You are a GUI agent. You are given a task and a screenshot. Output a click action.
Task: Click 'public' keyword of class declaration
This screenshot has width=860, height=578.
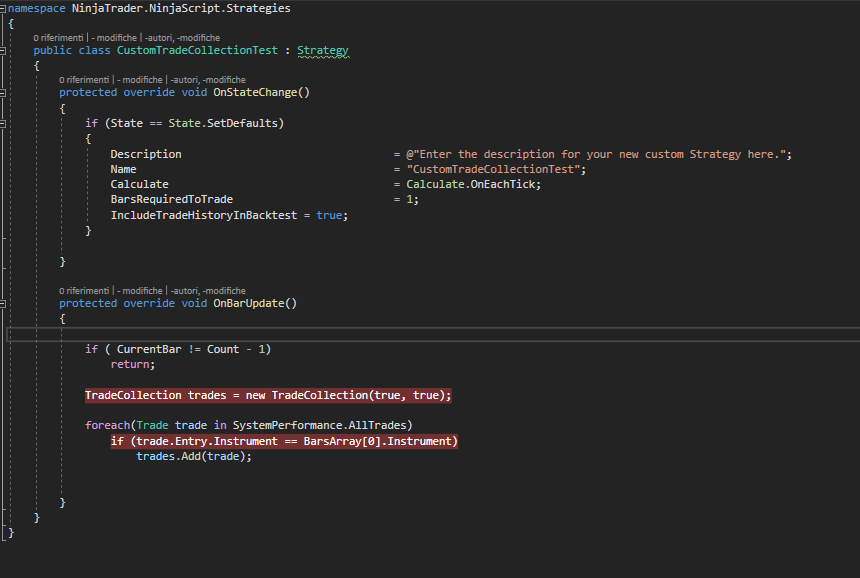click(53, 50)
